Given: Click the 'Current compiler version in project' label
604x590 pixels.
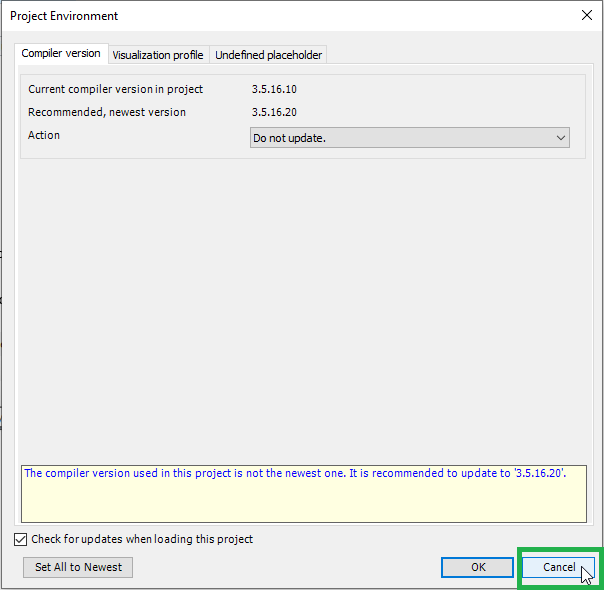Looking at the screenshot, I should click(115, 89).
